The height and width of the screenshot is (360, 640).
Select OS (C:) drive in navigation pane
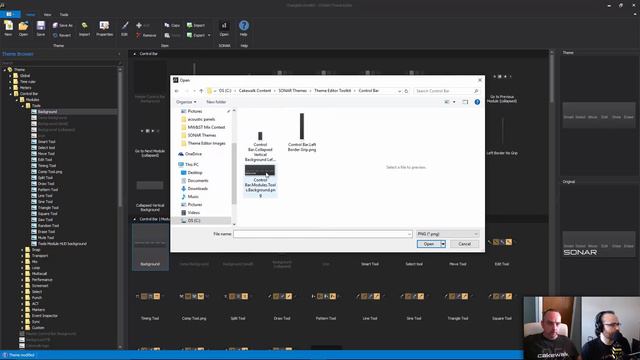[x=194, y=220]
